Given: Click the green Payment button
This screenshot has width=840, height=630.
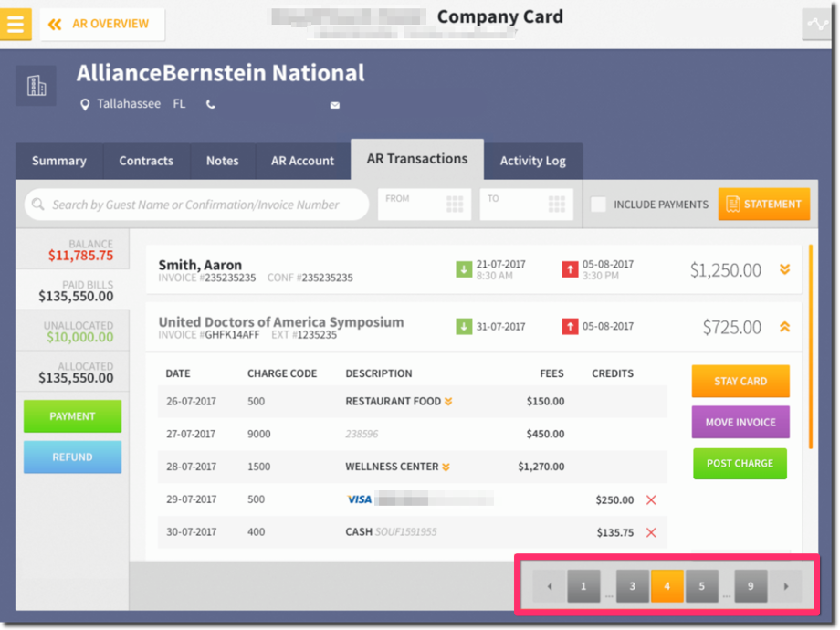Looking at the screenshot, I should (x=72, y=416).
